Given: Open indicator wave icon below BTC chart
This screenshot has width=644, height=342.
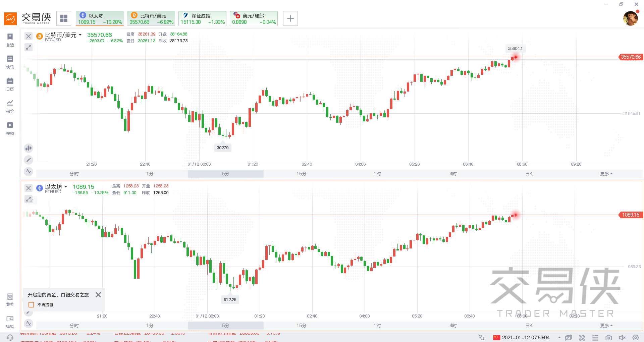Looking at the screenshot, I should [x=29, y=172].
